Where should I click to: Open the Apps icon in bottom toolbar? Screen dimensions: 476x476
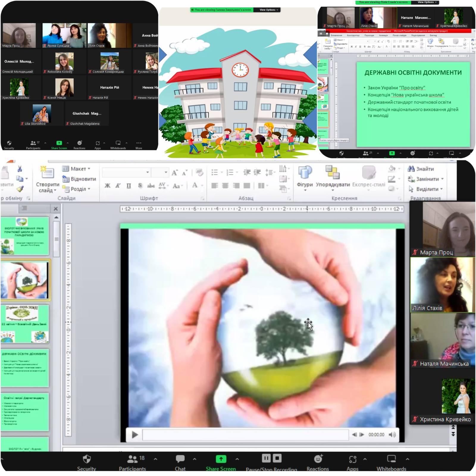353,460
